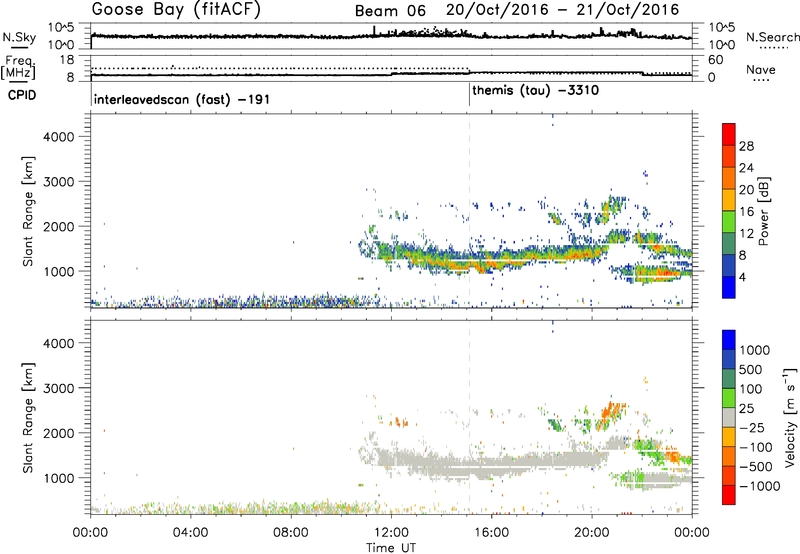Click the "Power [dB]" color bar title

(x=763, y=211)
